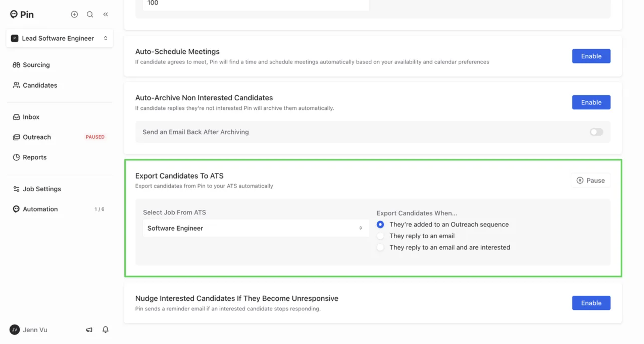This screenshot has width=644, height=344.
Task: Open the Lead Software Engineer job switcher
Action: 60,38
